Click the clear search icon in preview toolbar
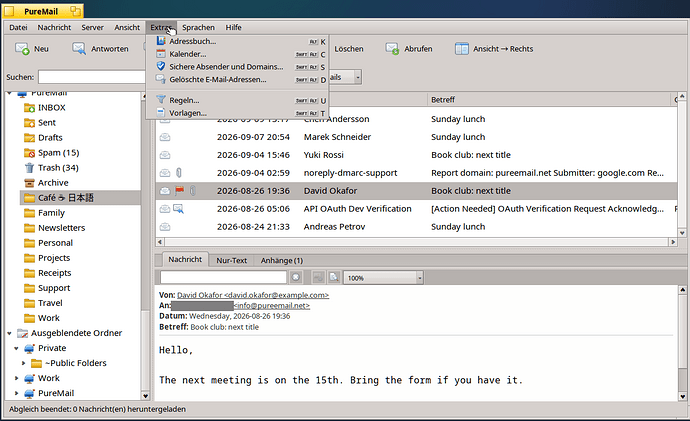 [x=296, y=277]
